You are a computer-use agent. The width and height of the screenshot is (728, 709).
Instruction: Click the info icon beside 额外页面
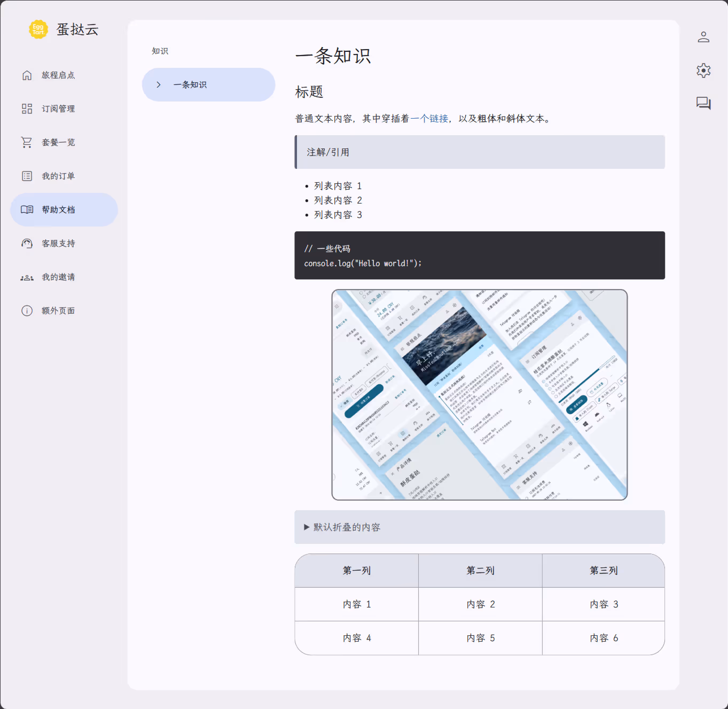[27, 311]
